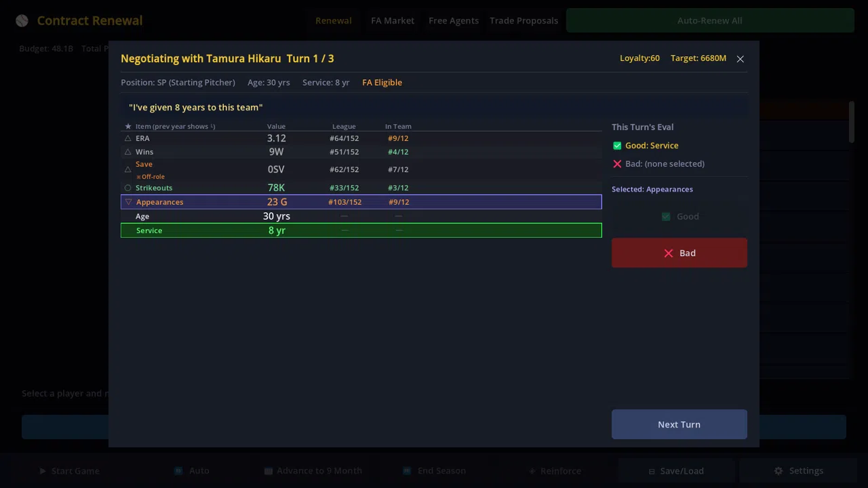The image size is (868, 488).
Task: Toggle the Bad: (none selected) marker
Action: click(617, 164)
